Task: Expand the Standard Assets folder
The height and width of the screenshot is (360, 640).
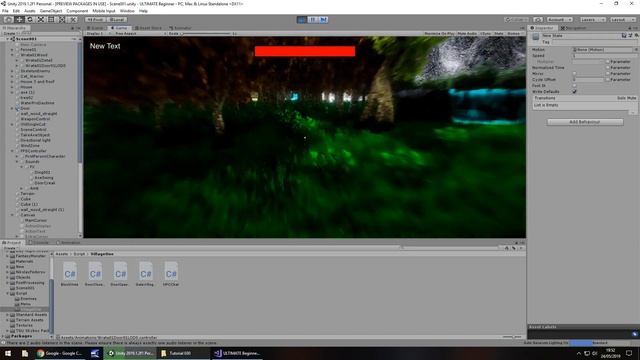Action: pyautogui.click(x=7, y=315)
